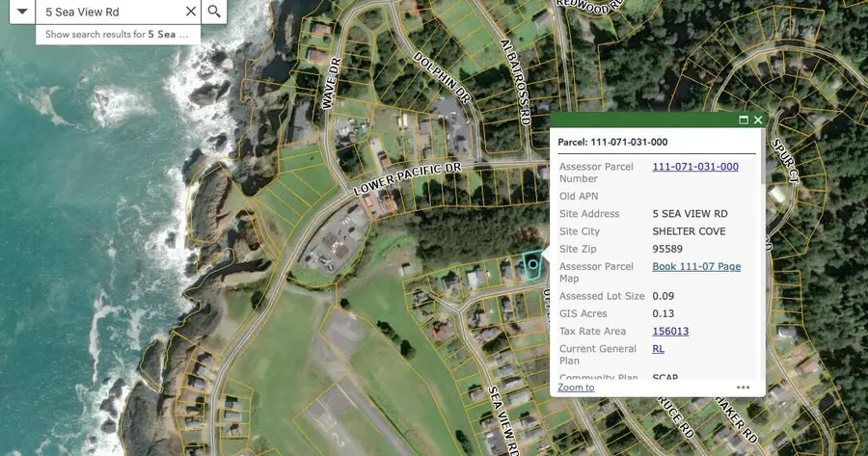This screenshot has width=868, height=456.
Task: Maximize the parcel popup panel
Action: (744, 121)
